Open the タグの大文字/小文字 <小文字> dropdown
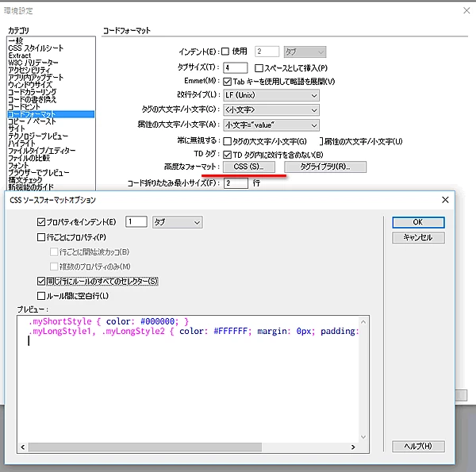Viewport: 476px width, 472px height. (271, 110)
